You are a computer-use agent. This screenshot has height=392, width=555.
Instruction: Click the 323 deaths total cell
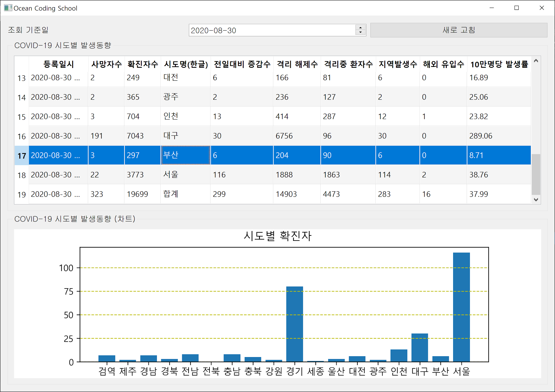coord(106,194)
